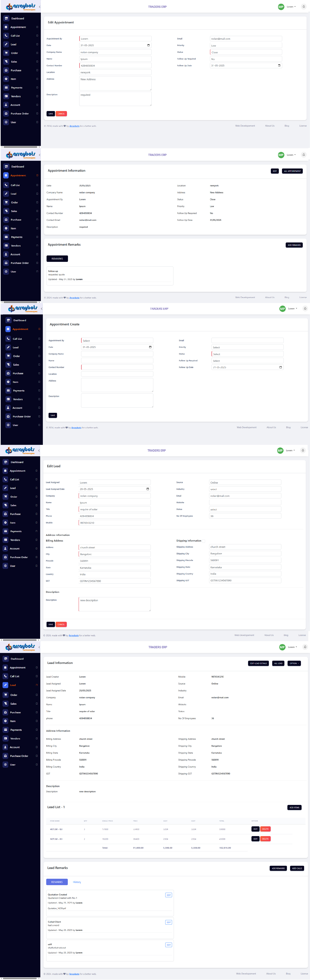The height and width of the screenshot is (980, 310).
Task: Click Call List phone icon in Edit Appointment sidebar
Action: point(6,36)
